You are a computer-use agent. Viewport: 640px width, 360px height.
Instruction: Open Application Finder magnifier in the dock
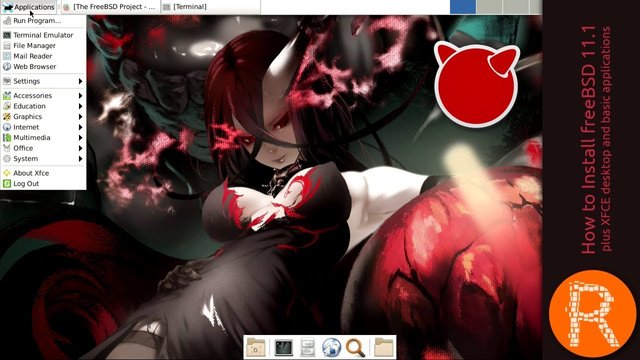[x=355, y=348]
